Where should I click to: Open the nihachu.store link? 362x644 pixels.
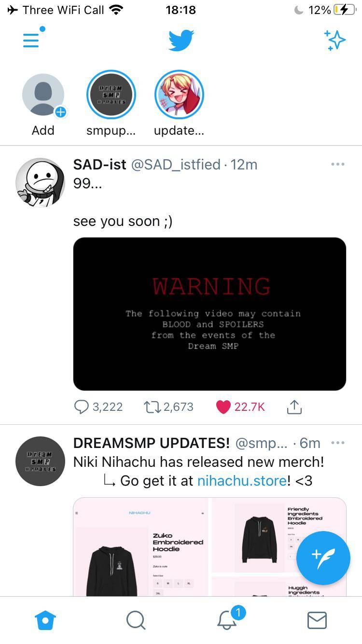pyautogui.click(x=242, y=481)
